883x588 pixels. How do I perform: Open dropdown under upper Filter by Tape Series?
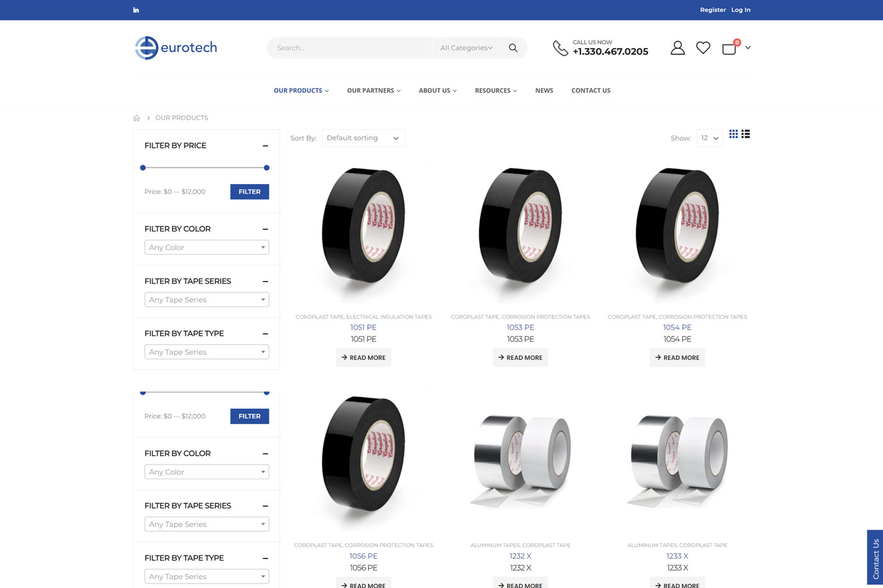pyautogui.click(x=207, y=300)
